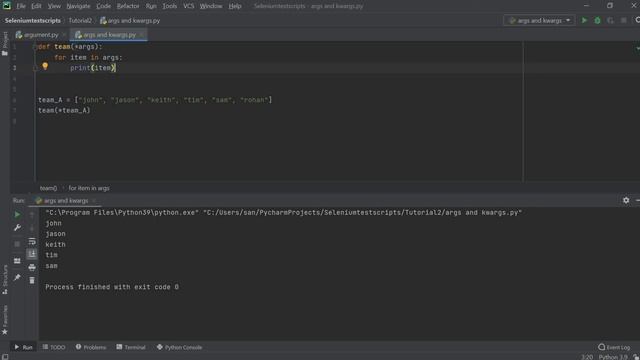The image size is (640, 360).
Task: Open the Project tool window side tab
Action: tap(5, 44)
